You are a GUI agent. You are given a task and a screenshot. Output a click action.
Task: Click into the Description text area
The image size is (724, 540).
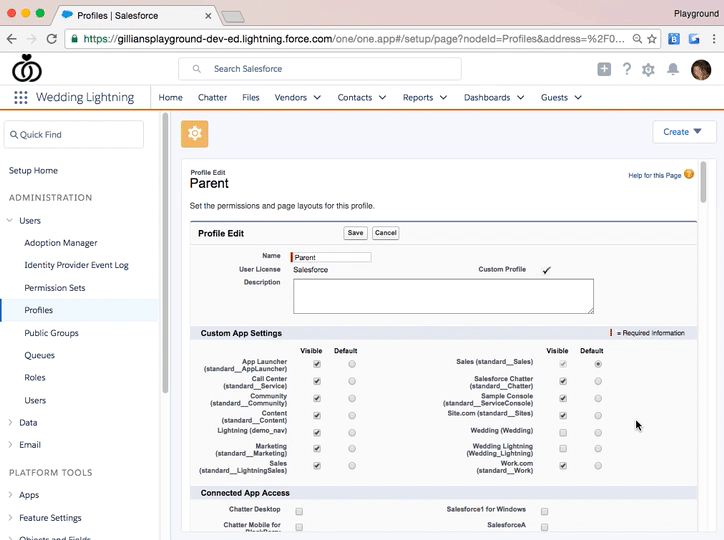point(443,296)
